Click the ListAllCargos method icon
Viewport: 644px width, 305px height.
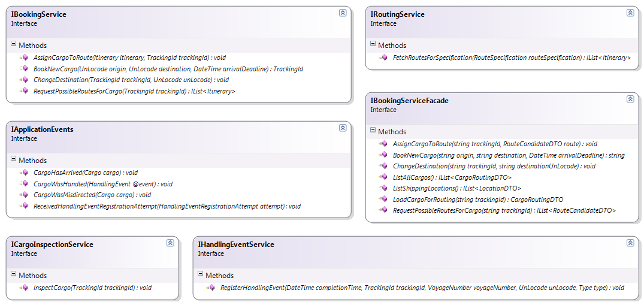click(383, 177)
